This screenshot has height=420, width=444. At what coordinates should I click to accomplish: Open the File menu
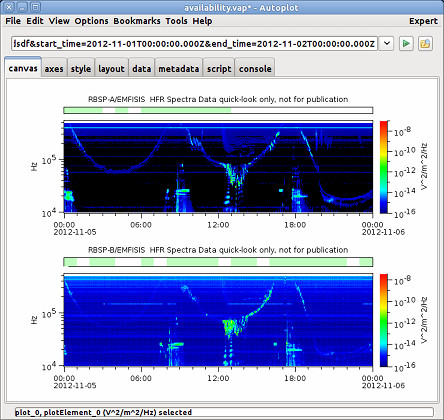(x=13, y=21)
